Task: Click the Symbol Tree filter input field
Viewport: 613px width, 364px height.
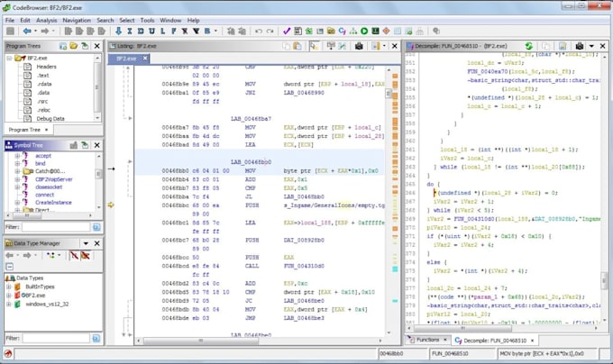Action: point(56,227)
